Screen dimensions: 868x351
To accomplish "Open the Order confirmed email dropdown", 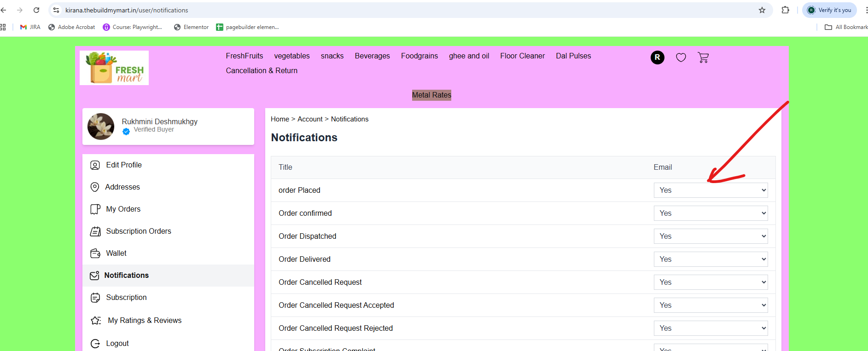I will (711, 213).
